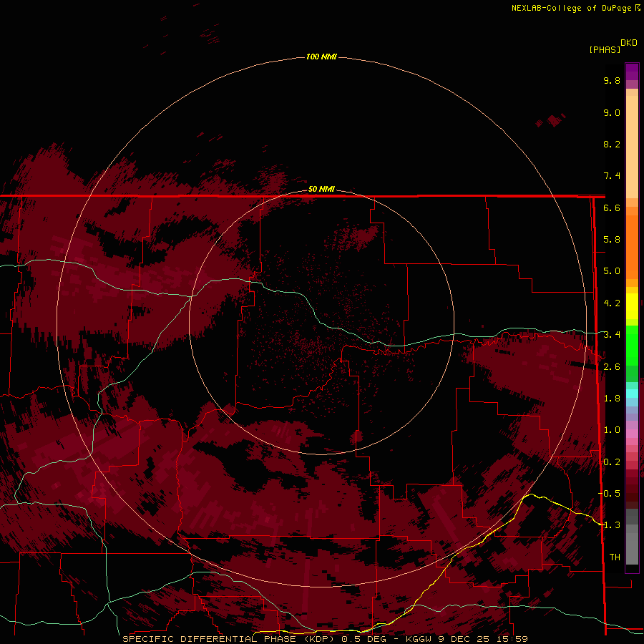Screen dimensions: 644x644
Task: Select the 4.2 legend value
Action: [612, 303]
